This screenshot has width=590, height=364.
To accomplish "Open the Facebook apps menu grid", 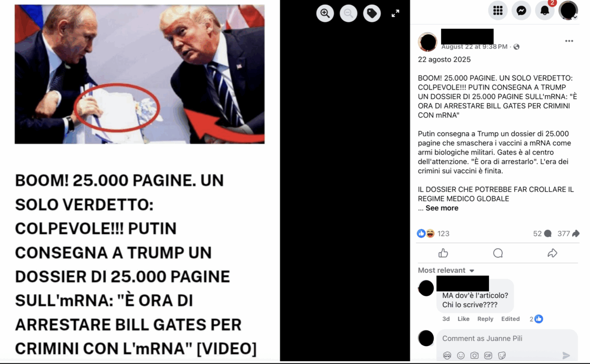I will click(x=498, y=10).
